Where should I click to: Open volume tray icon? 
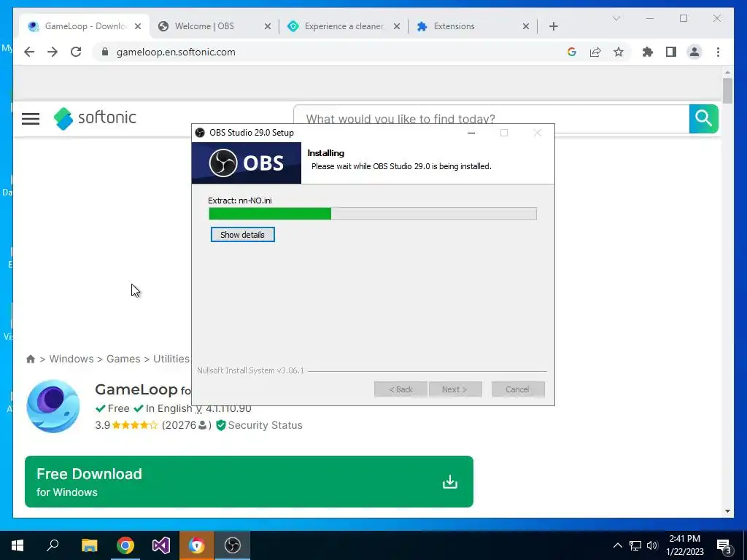[652, 545]
